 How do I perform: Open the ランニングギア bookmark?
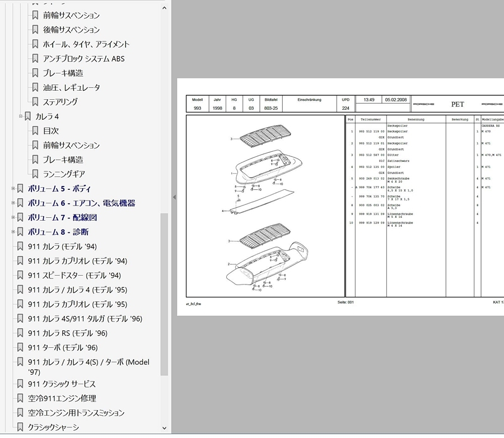(64, 174)
